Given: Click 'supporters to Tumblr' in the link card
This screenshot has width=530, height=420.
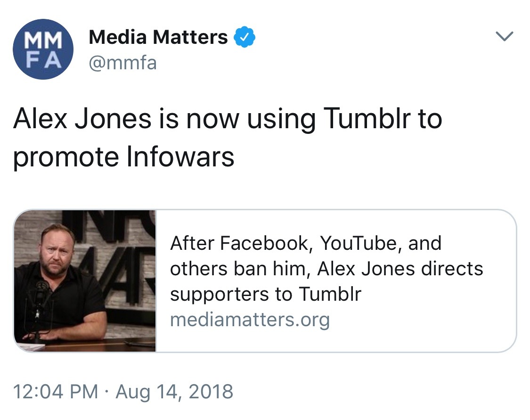Looking at the screenshot, I should 266,294.
